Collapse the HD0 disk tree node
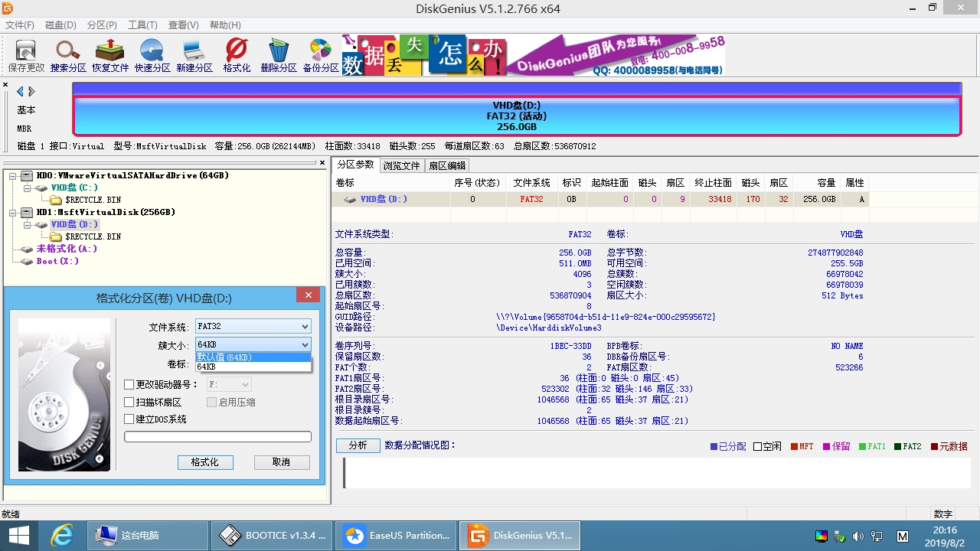This screenshot has height=551, width=980. click(x=14, y=175)
